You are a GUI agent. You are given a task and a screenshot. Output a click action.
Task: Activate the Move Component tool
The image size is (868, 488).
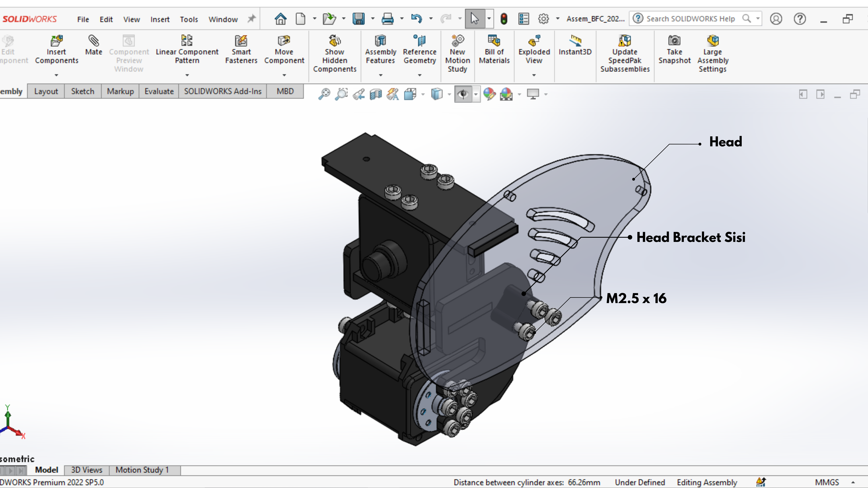pyautogui.click(x=284, y=49)
